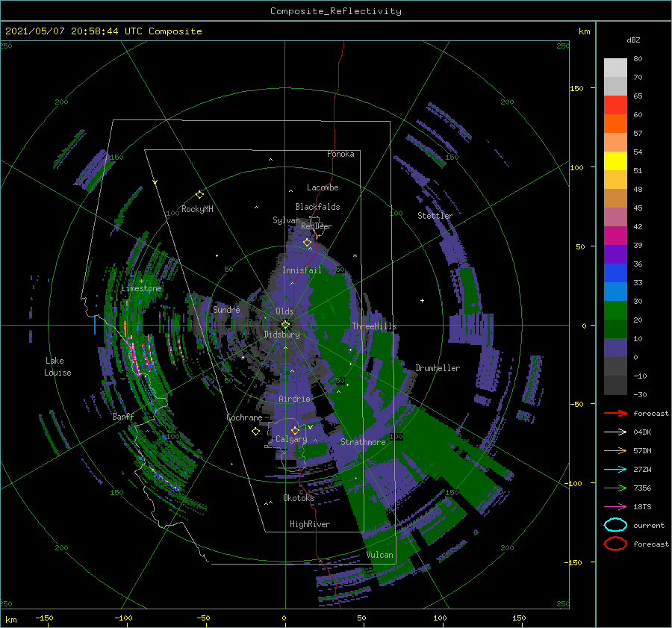The image size is (672, 628).
Task: Click the yellow diamond marker above Calgary label
Action: pos(295,430)
